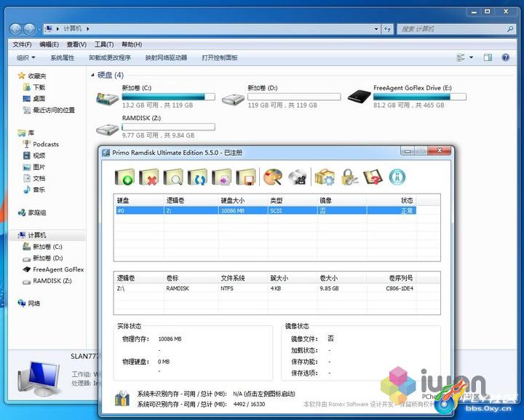Image resolution: width=524 pixels, height=420 pixels.
Task: Open the help book with question mark icon
Action: [x=373, y=177]
